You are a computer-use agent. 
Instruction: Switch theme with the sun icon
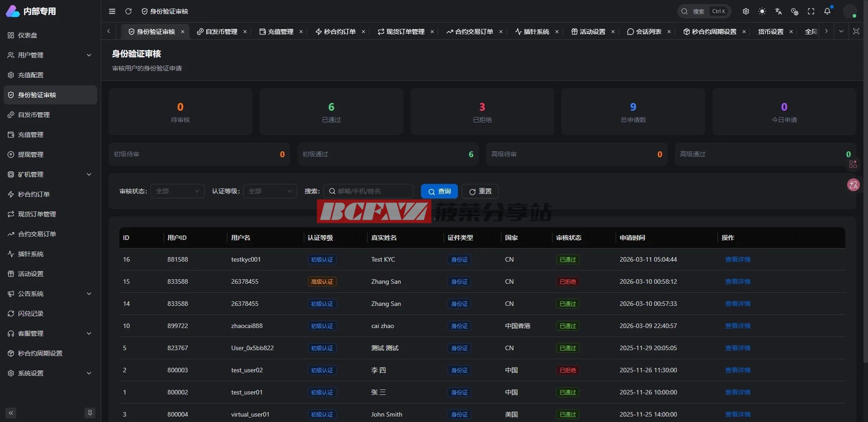point(762,11)
